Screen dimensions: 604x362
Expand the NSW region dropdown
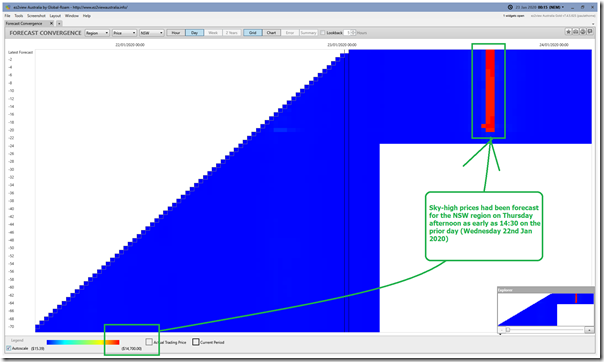[151, 33]
